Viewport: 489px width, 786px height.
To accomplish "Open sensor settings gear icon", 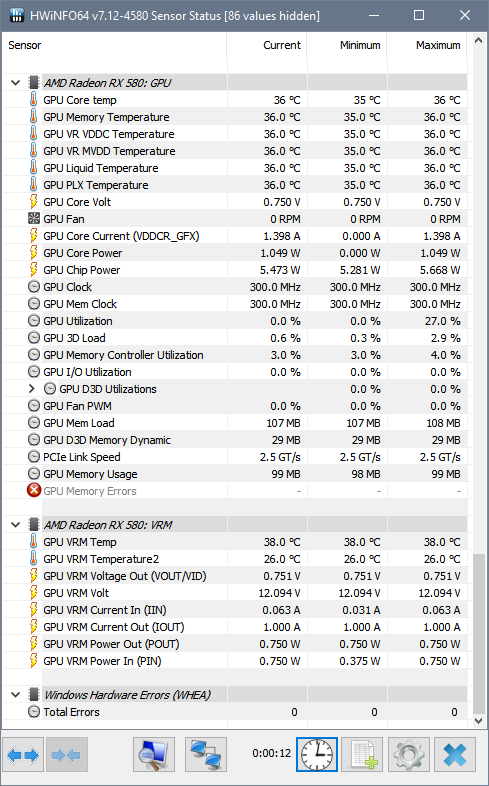I will pyautogui.click(x=408, y=754).
